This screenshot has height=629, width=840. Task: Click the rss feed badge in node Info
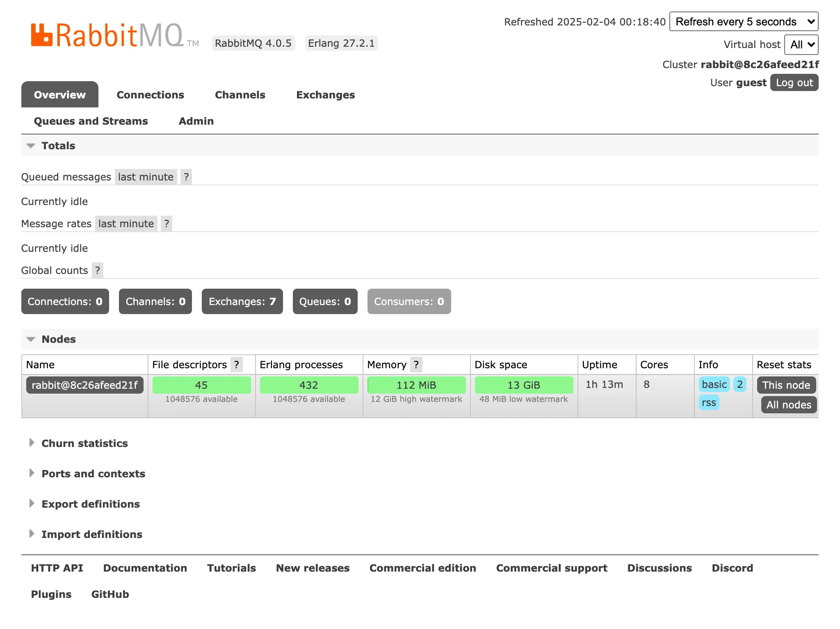click(709, 402)
